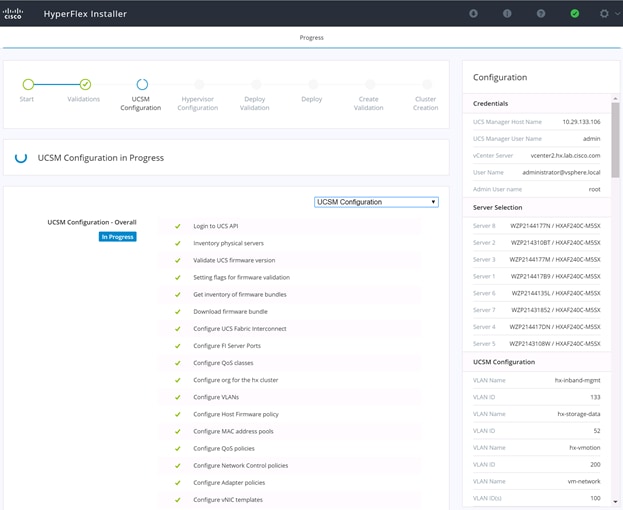
Task: Click the hx-inband-mgmt VLAN name
Action: 577,380
